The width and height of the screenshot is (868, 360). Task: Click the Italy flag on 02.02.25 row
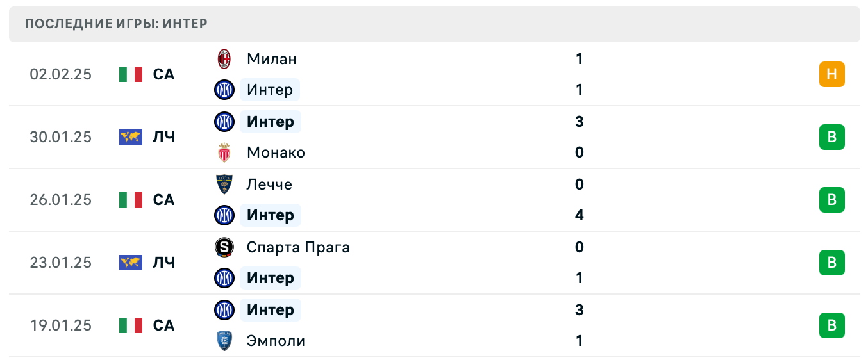131,74
